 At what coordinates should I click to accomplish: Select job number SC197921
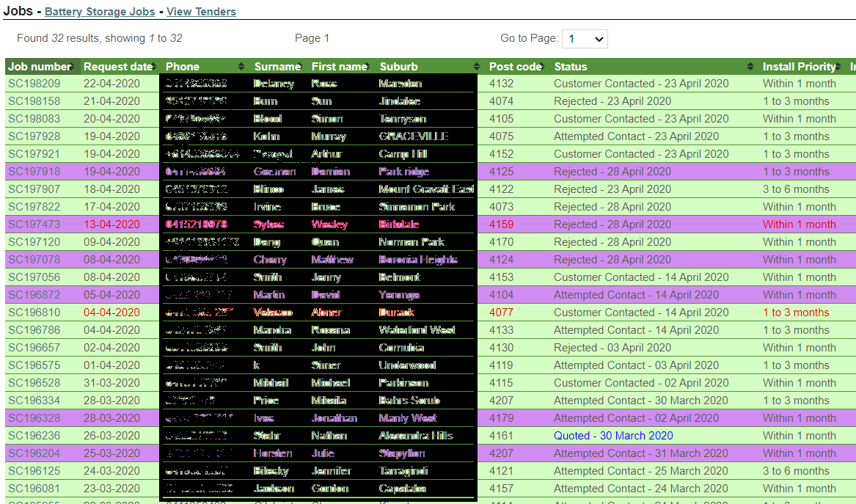tap(34, 154)
